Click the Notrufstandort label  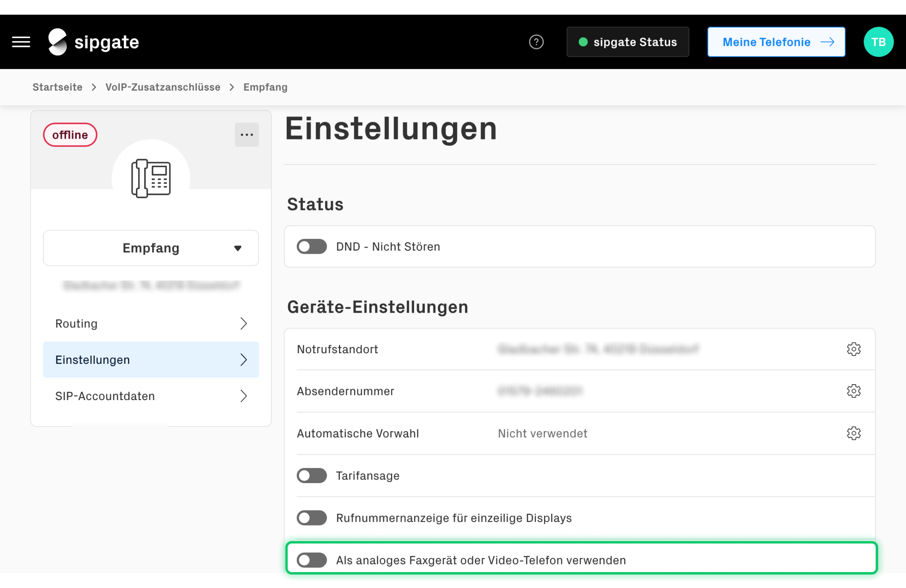[337, 349]
